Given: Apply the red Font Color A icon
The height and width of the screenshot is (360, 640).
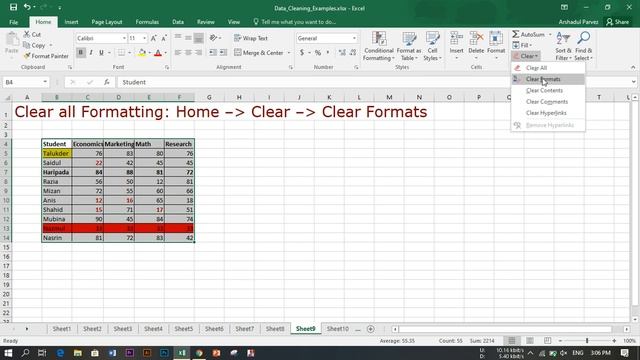Looking at the screenshot, I should pyautogui.click(x=158, y=53).
